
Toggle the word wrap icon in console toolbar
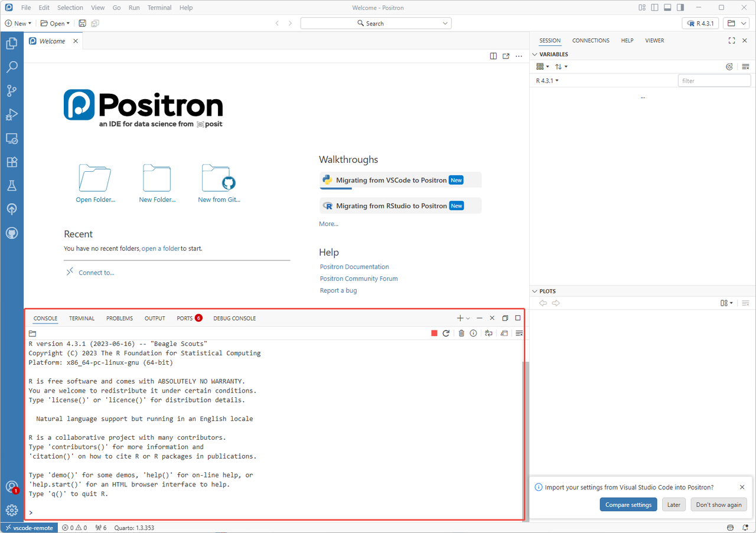tap(488, 333)
